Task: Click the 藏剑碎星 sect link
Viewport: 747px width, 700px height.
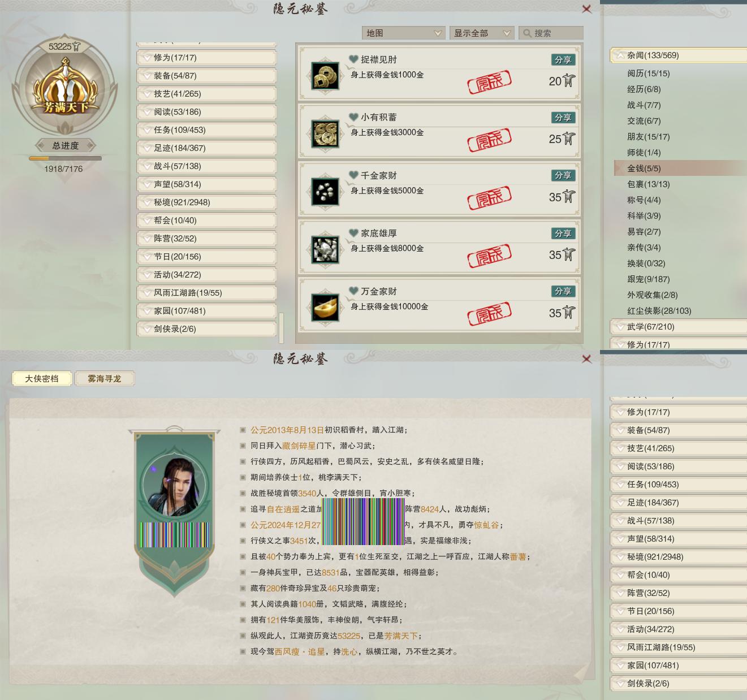Action: pyautogui.click(x=299, y=446)
